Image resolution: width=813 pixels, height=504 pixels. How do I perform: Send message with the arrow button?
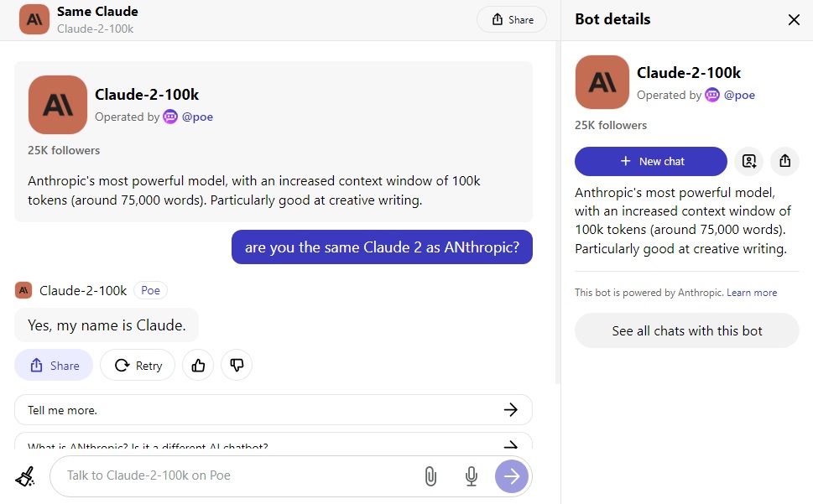click(511, 476)
